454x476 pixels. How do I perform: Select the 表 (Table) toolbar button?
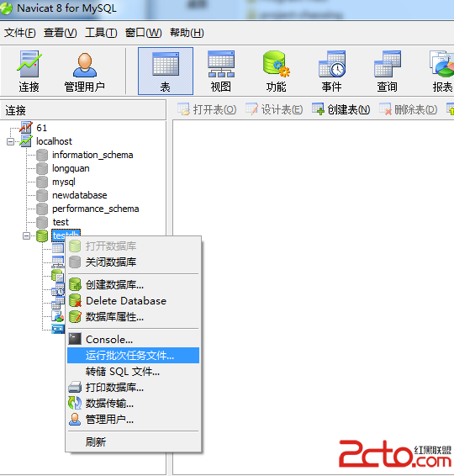[x=166, y=71]
